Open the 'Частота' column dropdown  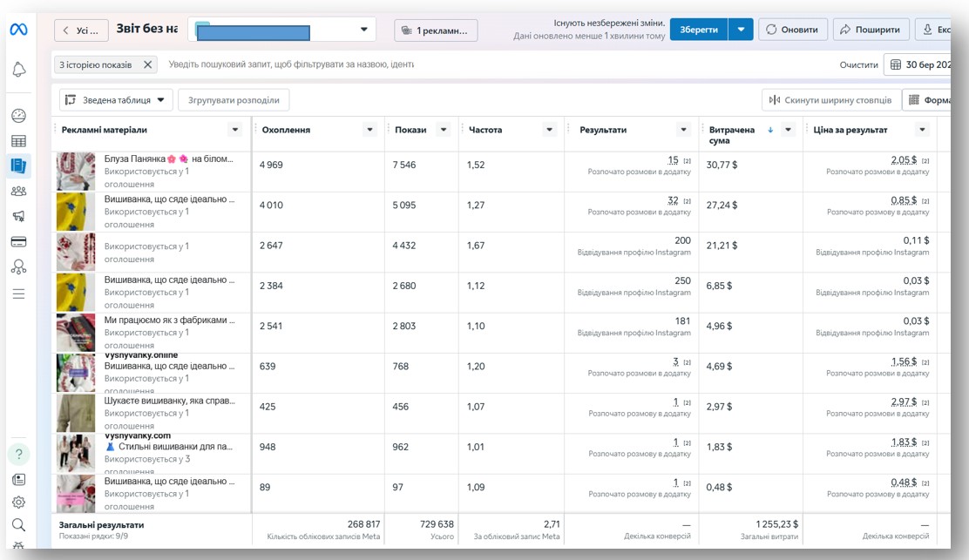[549, 130]
